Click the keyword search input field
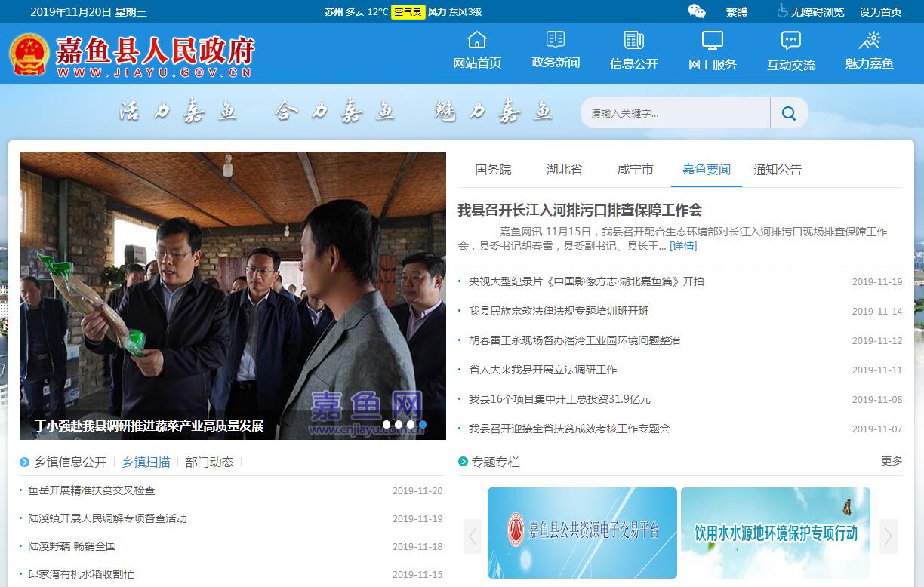 point(676,113)
